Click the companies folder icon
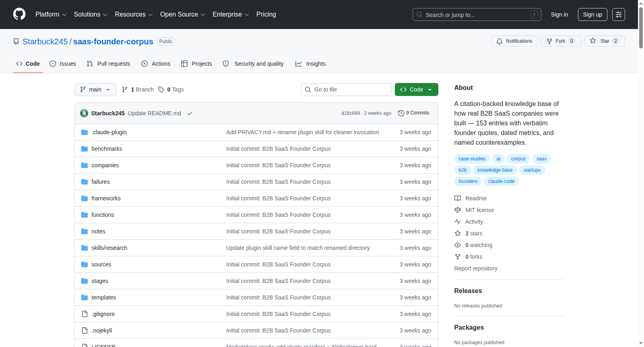This screenshot has width=644, height=347. coord(85,165)
